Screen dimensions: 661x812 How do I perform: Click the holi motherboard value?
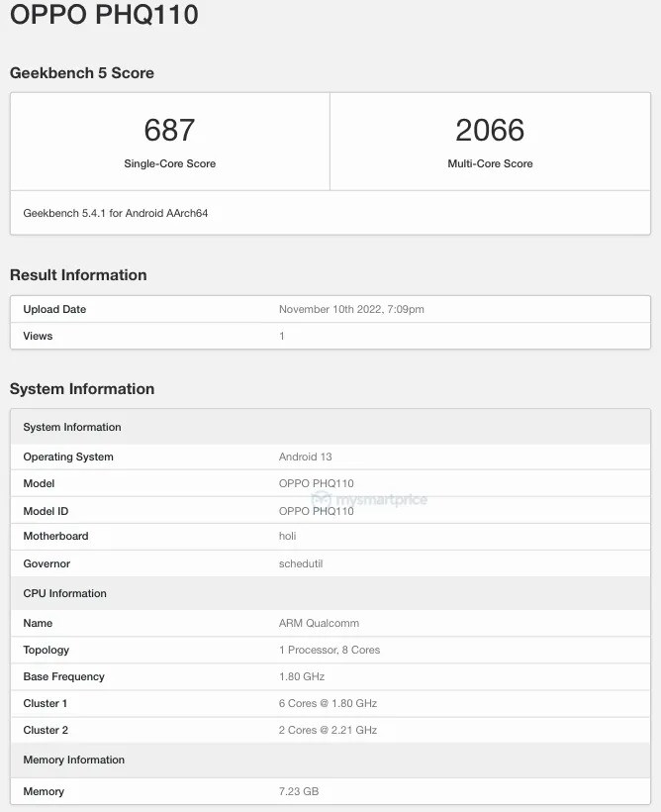289,536
